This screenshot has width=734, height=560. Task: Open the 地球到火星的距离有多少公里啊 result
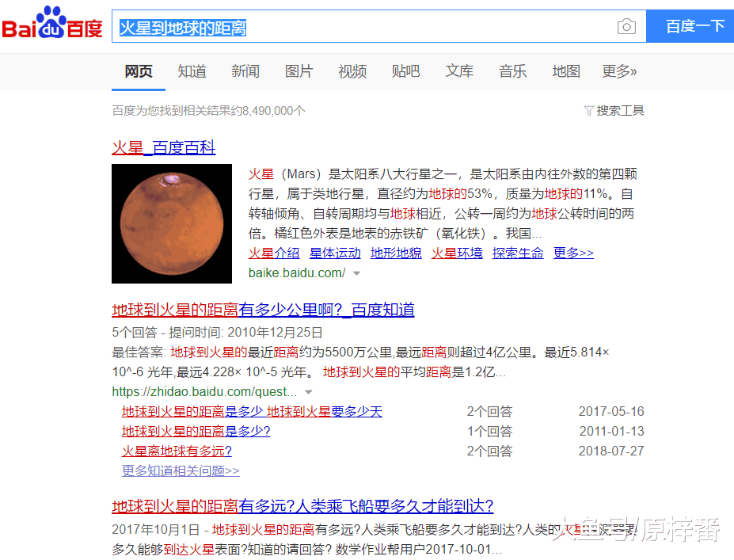pos(263,310)
